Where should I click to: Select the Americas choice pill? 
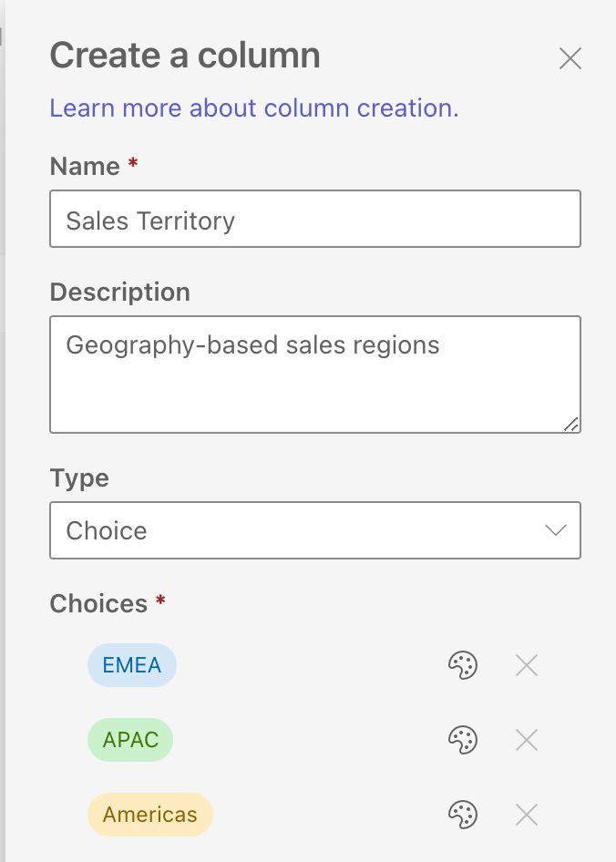[x=149, y=815]
